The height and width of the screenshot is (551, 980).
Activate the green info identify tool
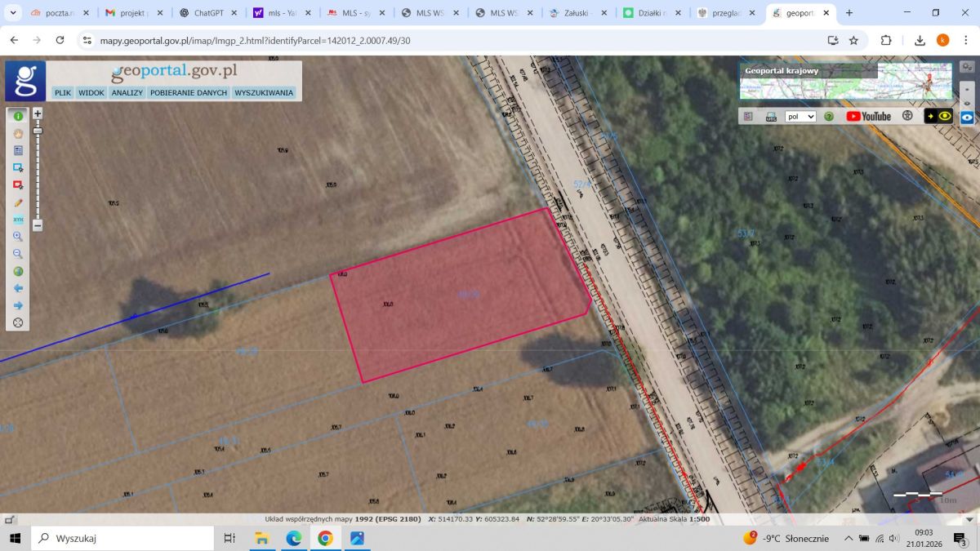18,117
